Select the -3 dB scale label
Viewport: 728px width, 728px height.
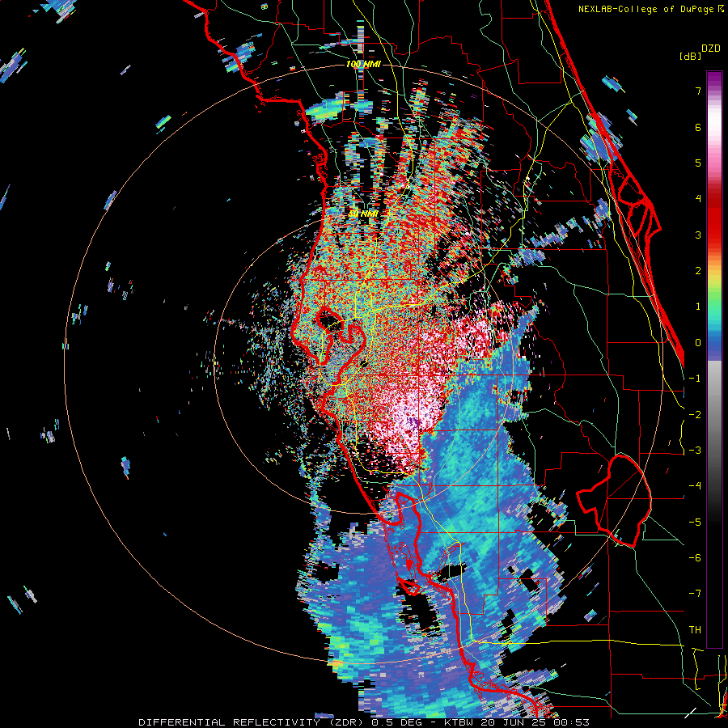(x=695, y=450)
